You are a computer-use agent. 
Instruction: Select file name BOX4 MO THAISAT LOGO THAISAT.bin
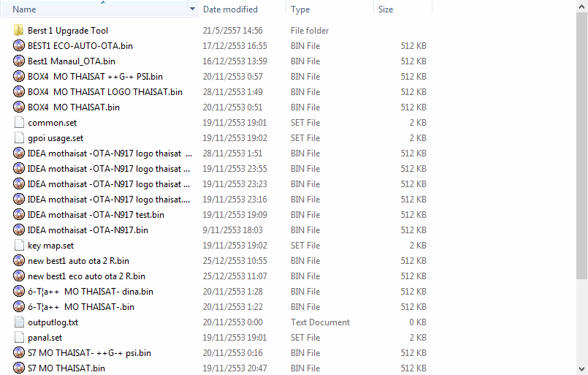pos(105,92)
